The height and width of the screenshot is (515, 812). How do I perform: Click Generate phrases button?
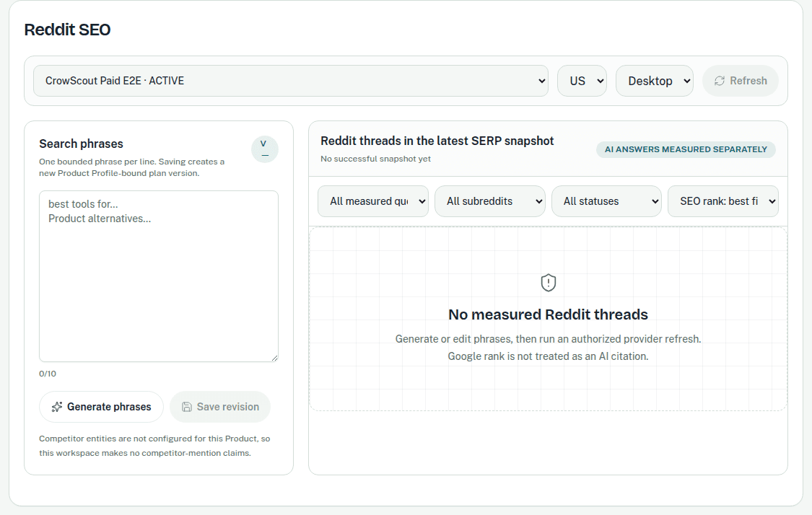coord(101,407)
